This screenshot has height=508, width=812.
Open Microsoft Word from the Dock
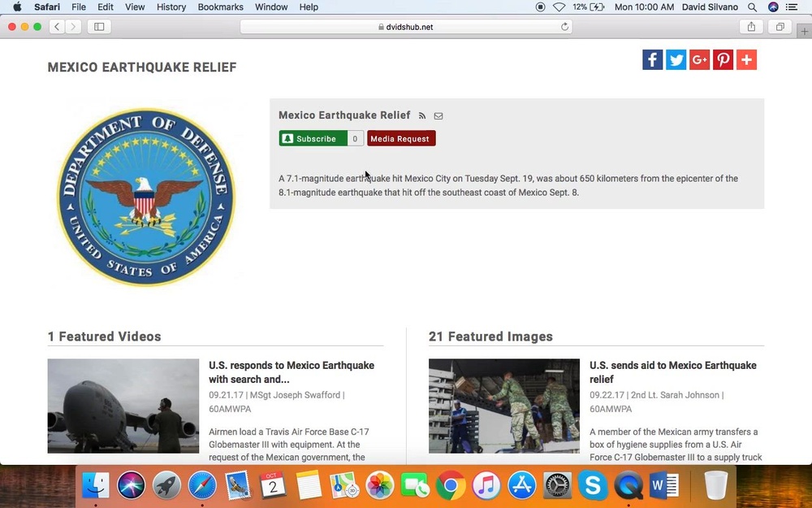click(663, 485)
